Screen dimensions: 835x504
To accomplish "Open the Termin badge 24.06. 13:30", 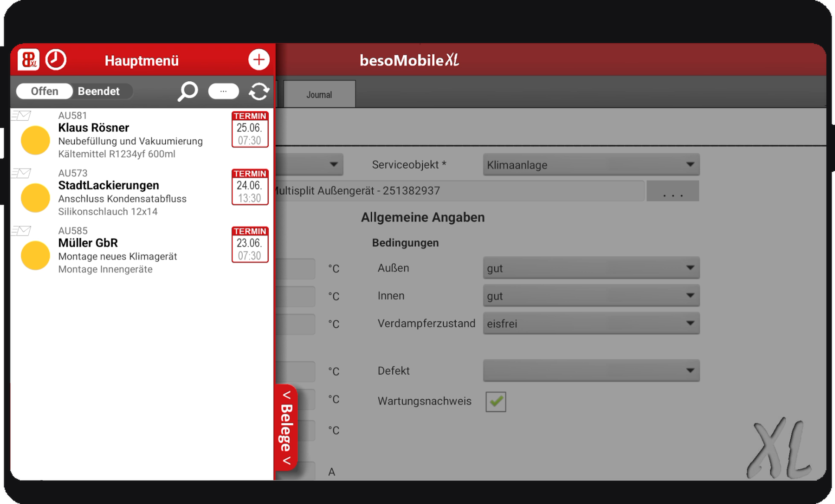I will point(250,187).
